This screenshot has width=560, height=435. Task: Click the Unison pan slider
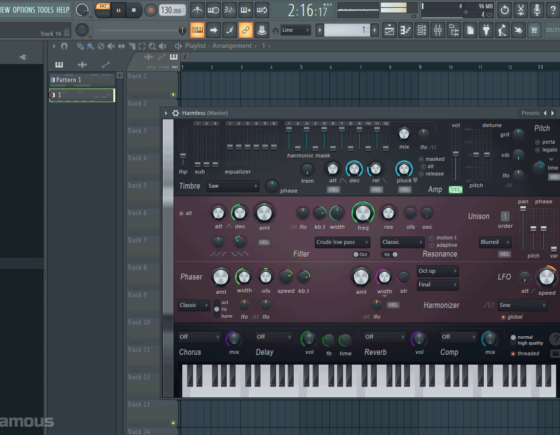click(523, 228)
